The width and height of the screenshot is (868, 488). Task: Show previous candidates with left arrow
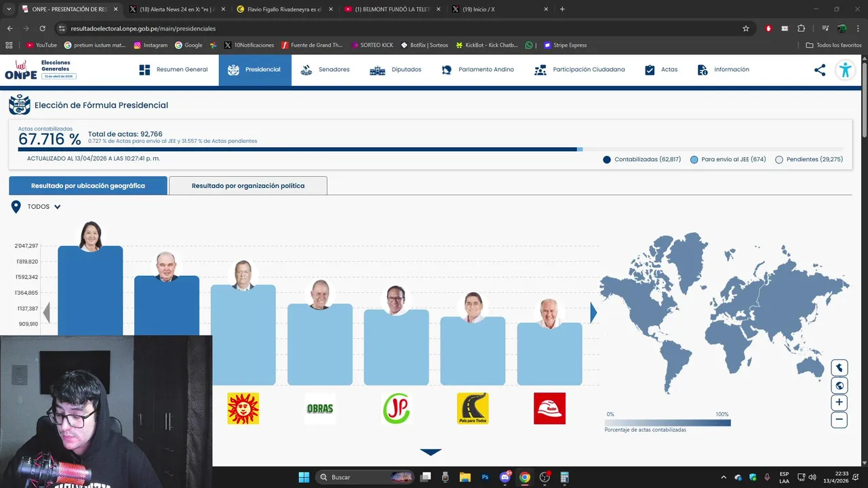click(x=47, y=312)
